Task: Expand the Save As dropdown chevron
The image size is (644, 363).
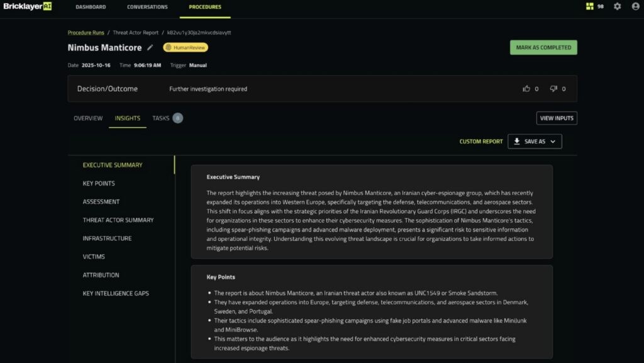Action: (553, 142)
